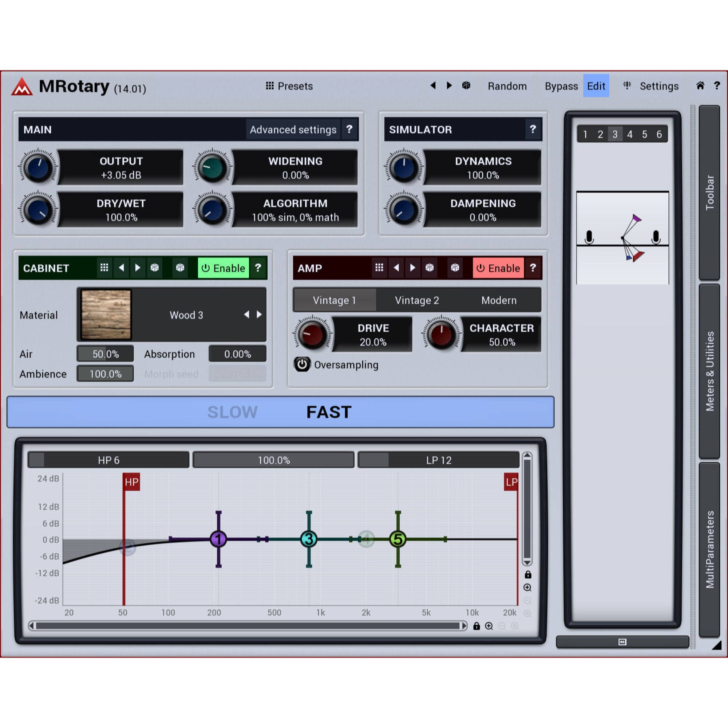
Task: Go to next preset arrow in header
Action: [449, 86]
